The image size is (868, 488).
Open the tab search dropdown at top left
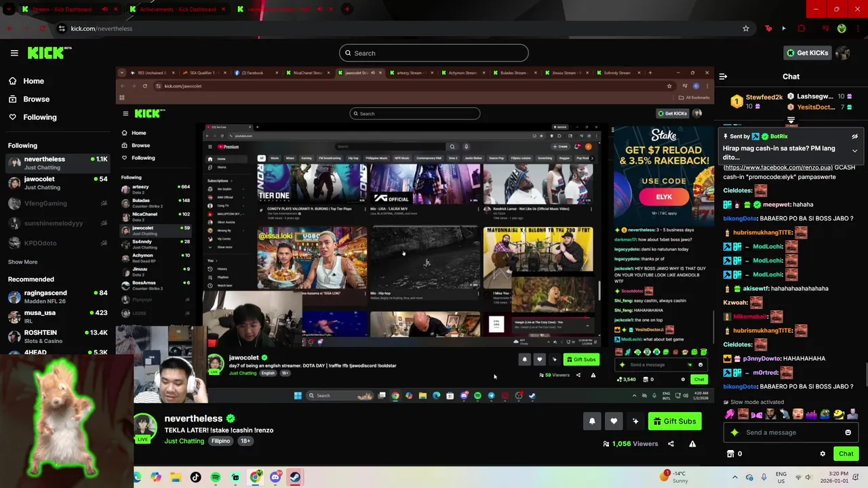tap(7, 9)
